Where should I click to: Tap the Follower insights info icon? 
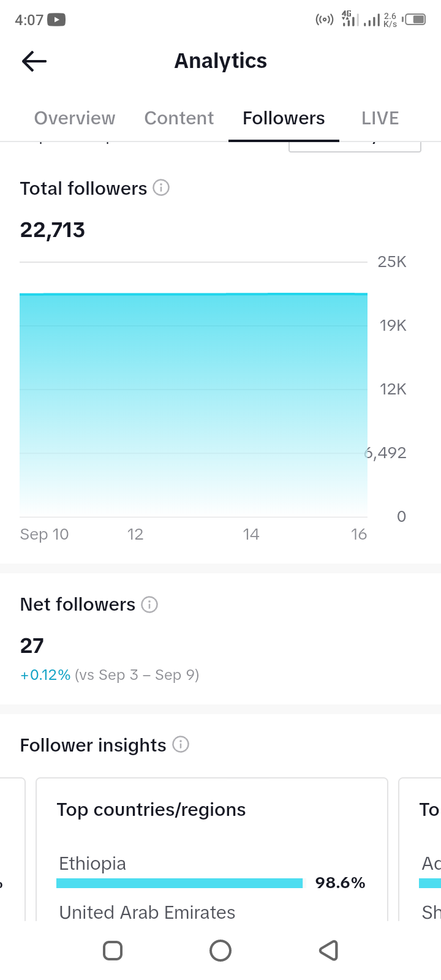(x=181, y=744)
